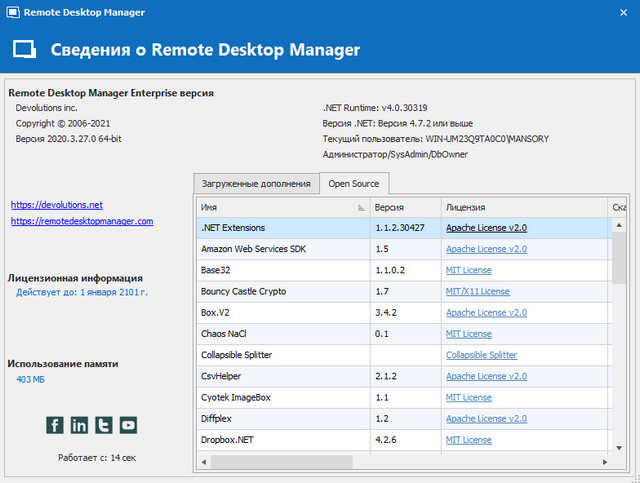
Task: Sort by the Имя column header
Action: [283, 207]
